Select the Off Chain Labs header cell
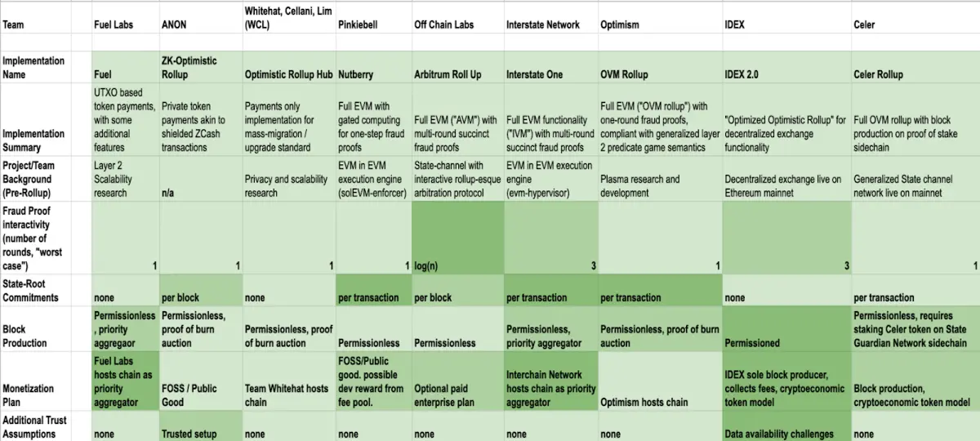The height and width of the screenshot is (441, 980). (457, 17)
